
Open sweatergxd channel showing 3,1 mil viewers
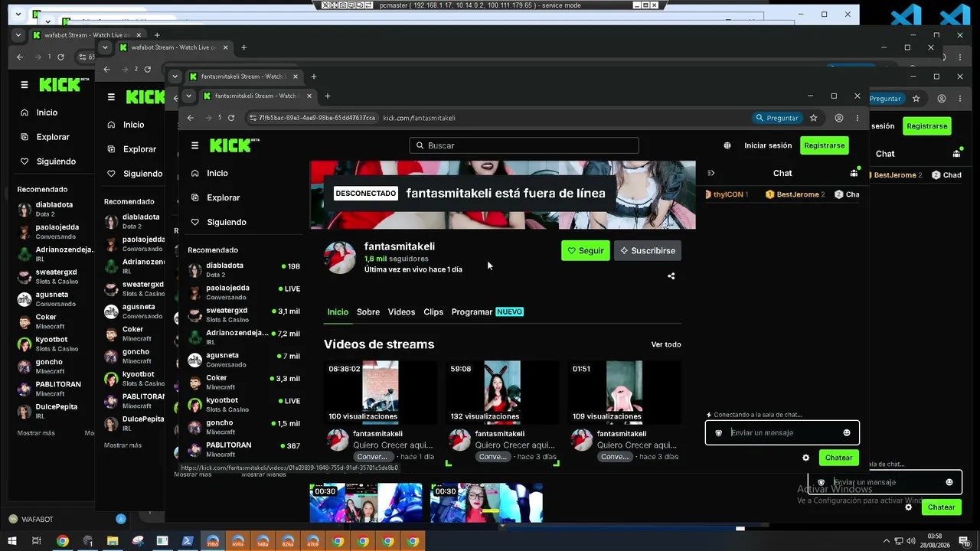[243, 315]
